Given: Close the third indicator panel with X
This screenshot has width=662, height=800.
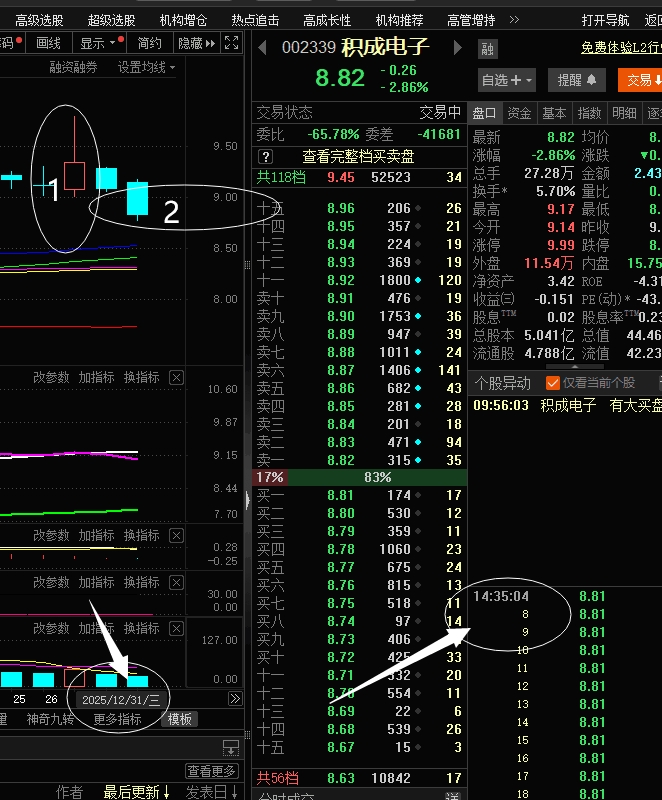Looking at the screenshot, I should [176, 582].
